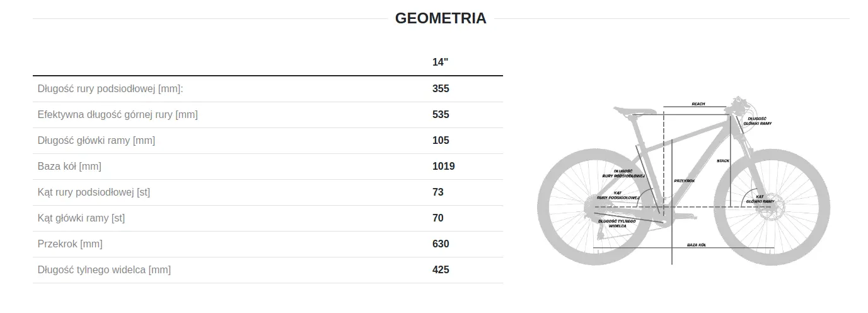Click the Przekrok [mm] row label

(x=70, y=244)
